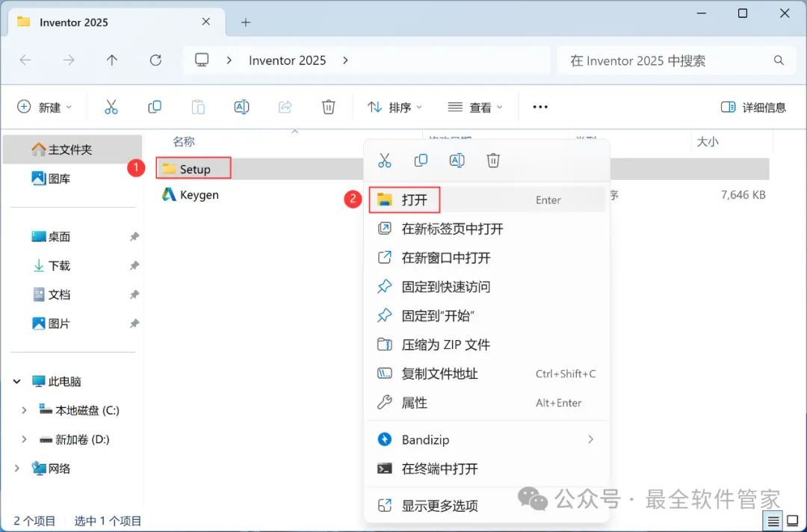Switch to details view icon in status bar

coord(773,522)
